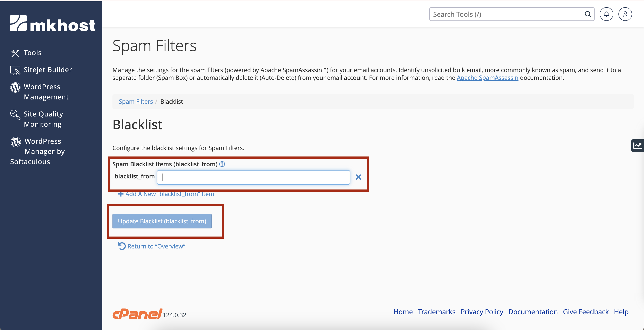Viewport: 644px width, 330px height.
Task: Click the notifications bell icon
Action: click(x=606, y=14)
